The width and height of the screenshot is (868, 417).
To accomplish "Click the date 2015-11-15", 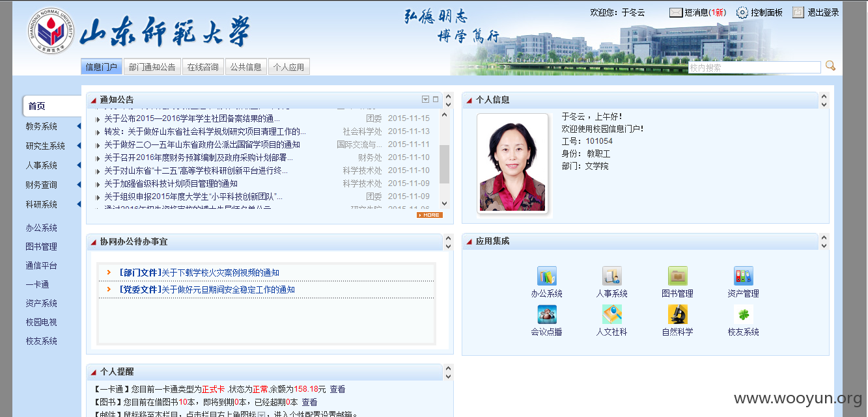I will tap(409, 118).
